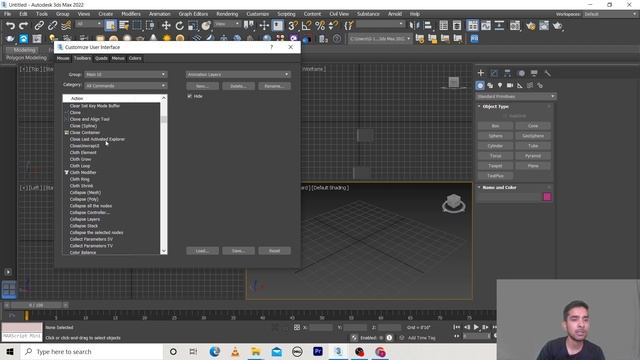Click the Bind to Space Warp icon
The width and height of the screenshot is (640, 360).
tap(66, 26)
